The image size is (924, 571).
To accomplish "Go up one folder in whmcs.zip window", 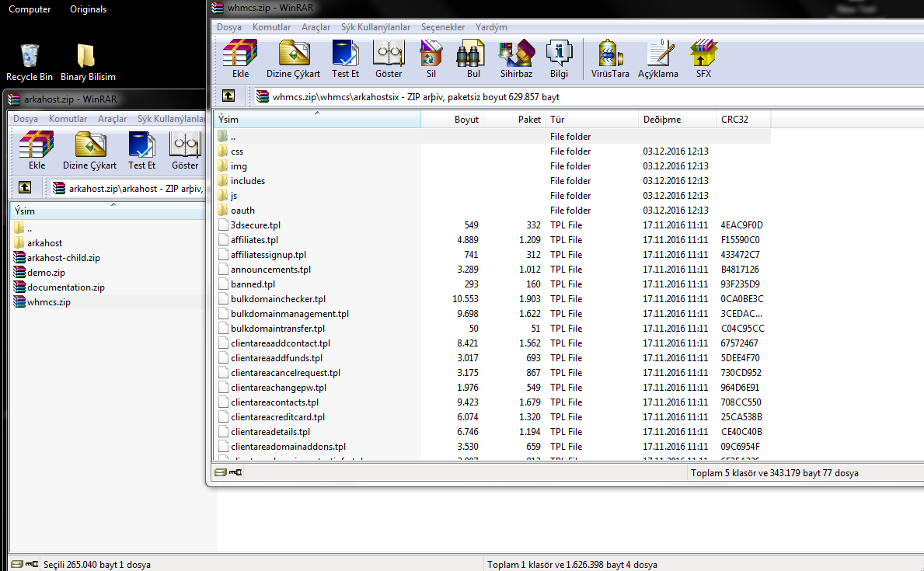I will tap(228, 96).
